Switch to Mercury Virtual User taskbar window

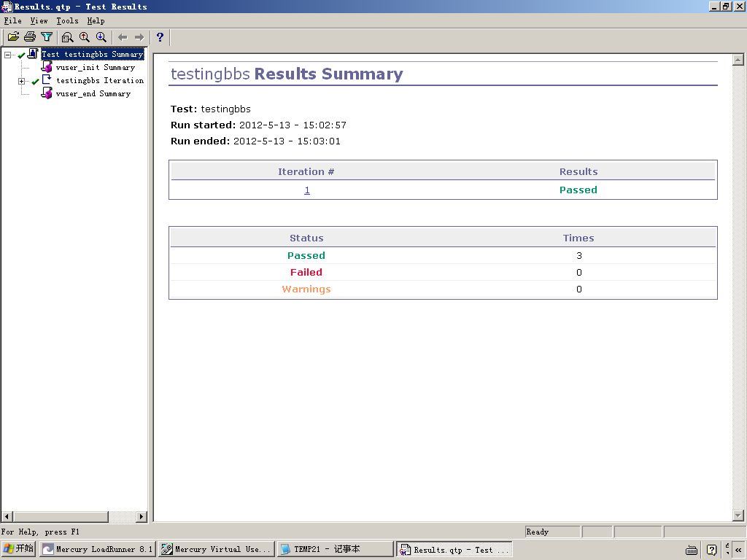coord(217,549)
